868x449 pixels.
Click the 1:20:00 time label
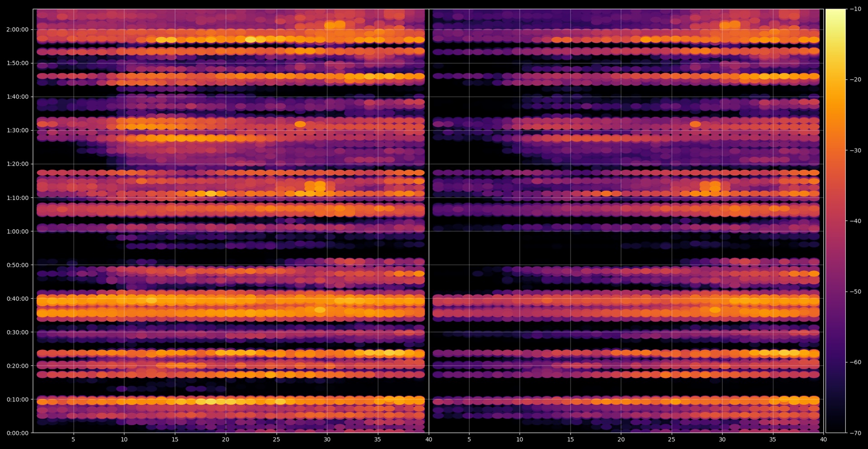pyautogui.click(x=18, y=164)
